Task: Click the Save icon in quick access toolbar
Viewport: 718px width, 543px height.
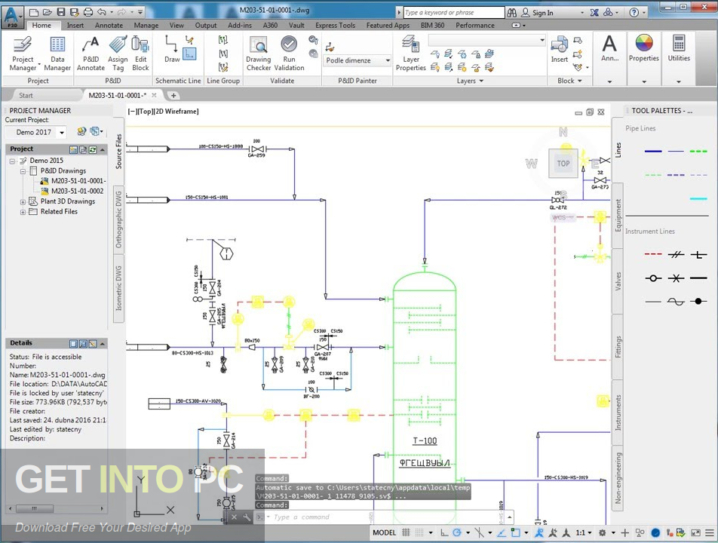Action: (61, 12)
